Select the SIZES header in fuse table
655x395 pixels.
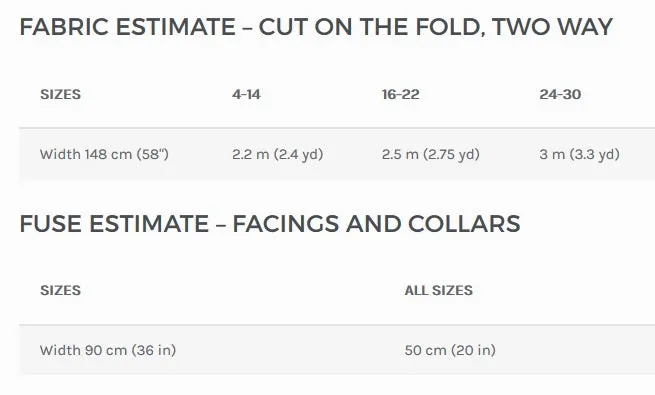61,290
